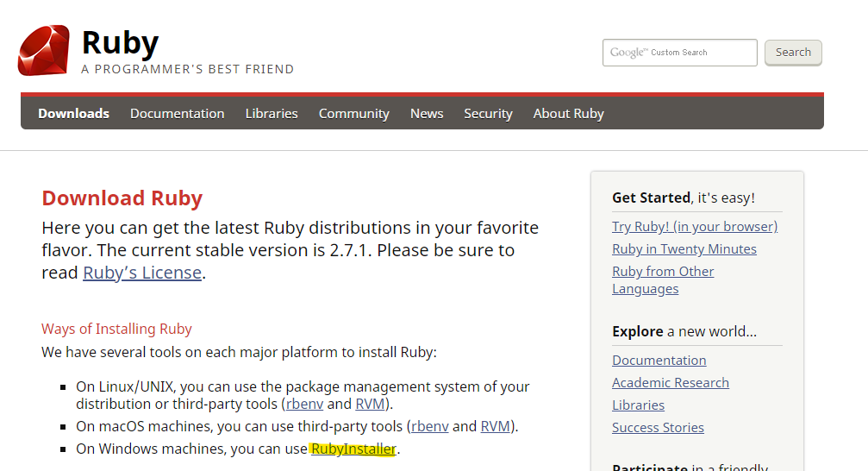Click the Ways of Installing Ruby heading

117,330
